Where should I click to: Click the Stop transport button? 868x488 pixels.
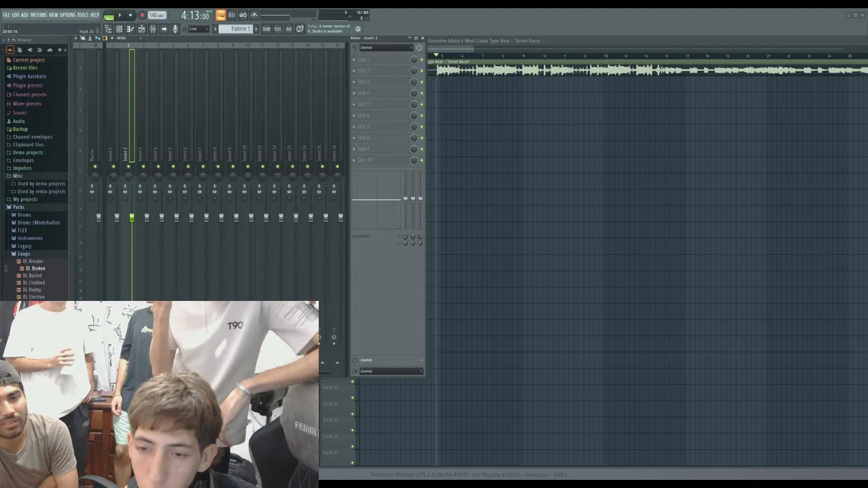tap(131, 15)
